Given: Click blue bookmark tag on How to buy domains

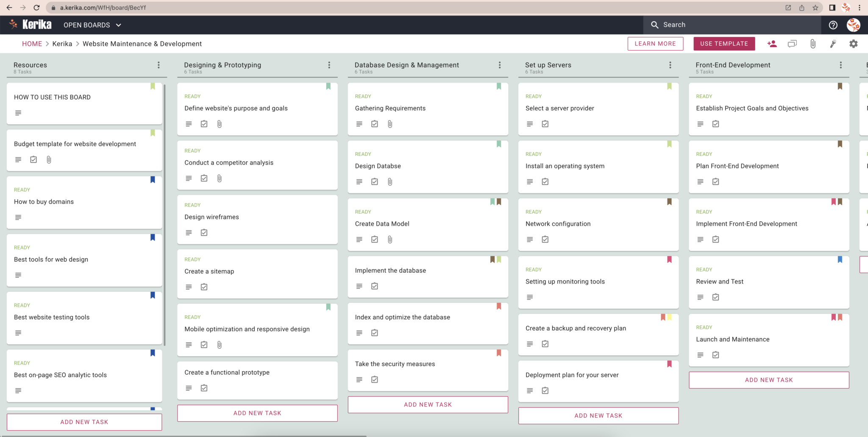Looking at the screenshot, I should point(153,180).
